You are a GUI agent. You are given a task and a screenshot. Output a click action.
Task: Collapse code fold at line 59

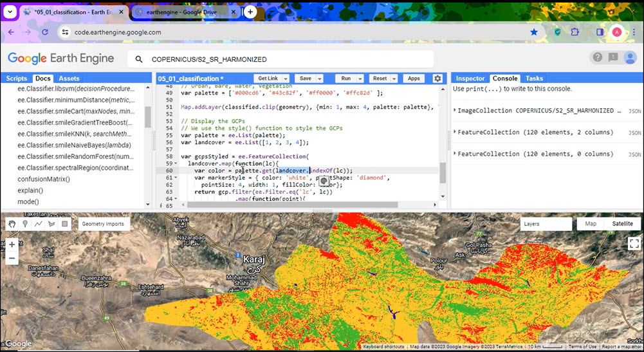click(176, 163)
